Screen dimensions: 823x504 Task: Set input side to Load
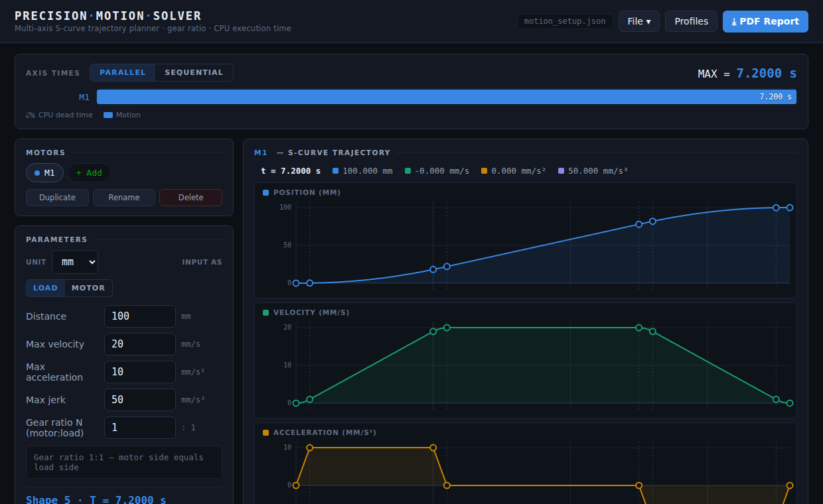click(45, 288)
